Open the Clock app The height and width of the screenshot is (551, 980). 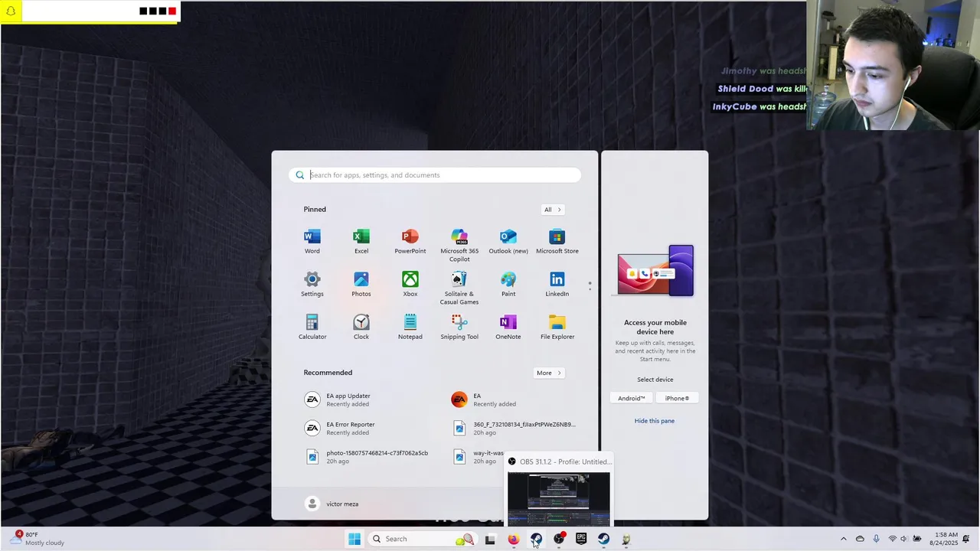(361, 326)
